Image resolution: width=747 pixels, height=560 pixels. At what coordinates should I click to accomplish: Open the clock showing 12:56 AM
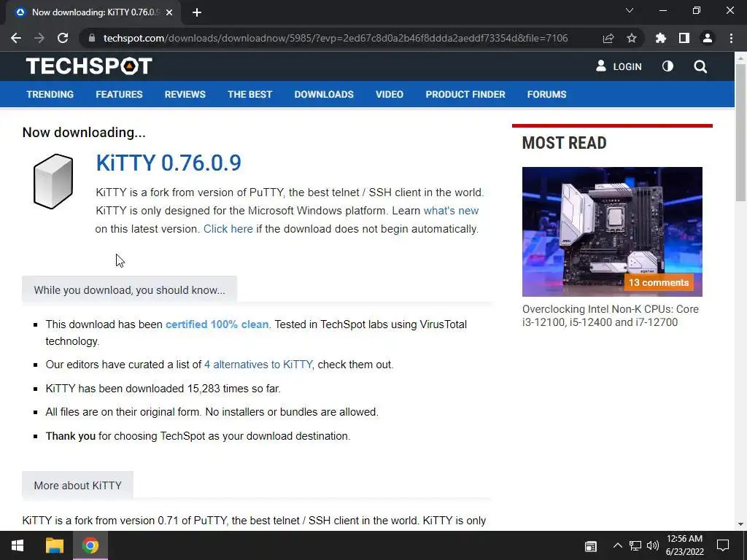point(684,545)
